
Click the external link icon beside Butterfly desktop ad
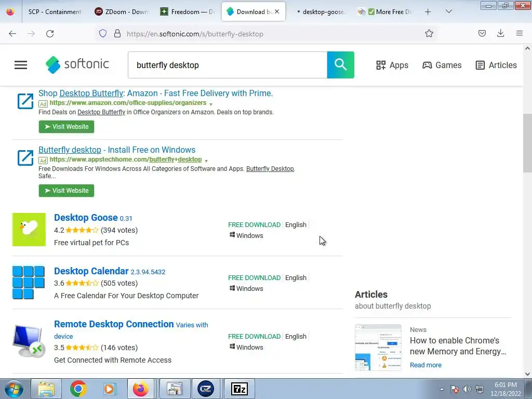click(25, 157)
